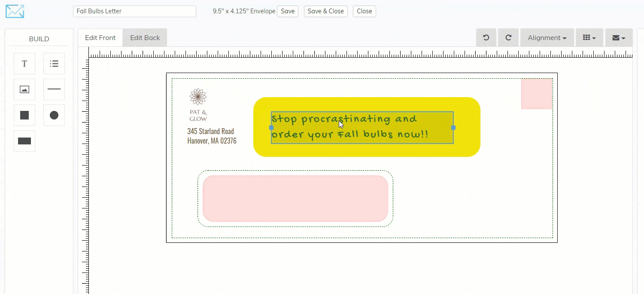Switch to the Edit Front tab

(100, 38)
